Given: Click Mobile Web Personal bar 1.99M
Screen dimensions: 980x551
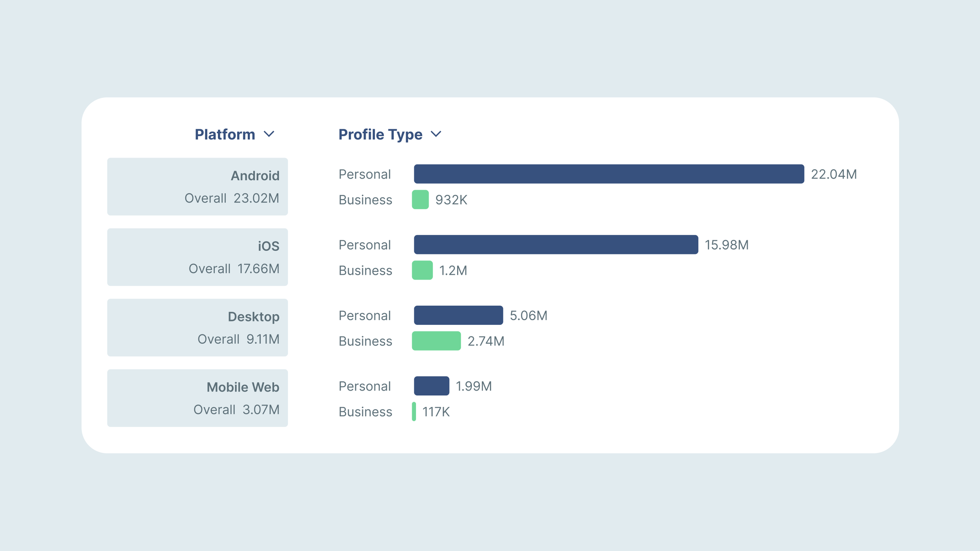Looking at the screenshot, I should (x=432, y=386).
